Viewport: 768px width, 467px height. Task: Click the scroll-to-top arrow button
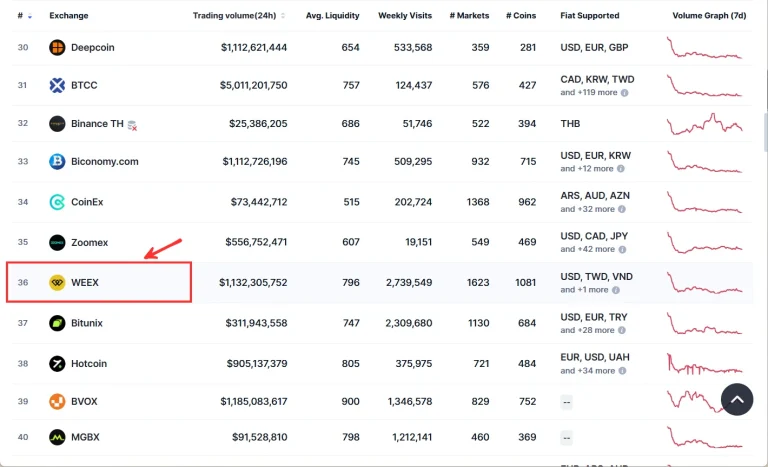pos(737,399)
